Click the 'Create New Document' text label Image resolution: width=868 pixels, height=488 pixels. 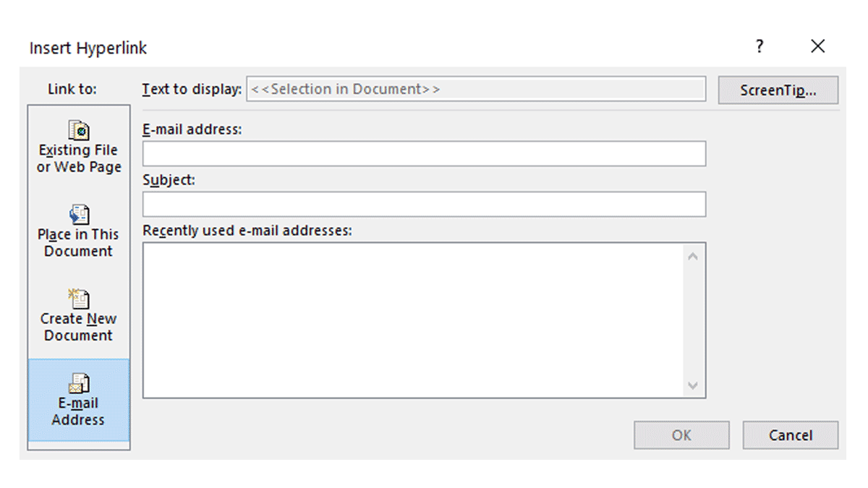coord(78,327)
